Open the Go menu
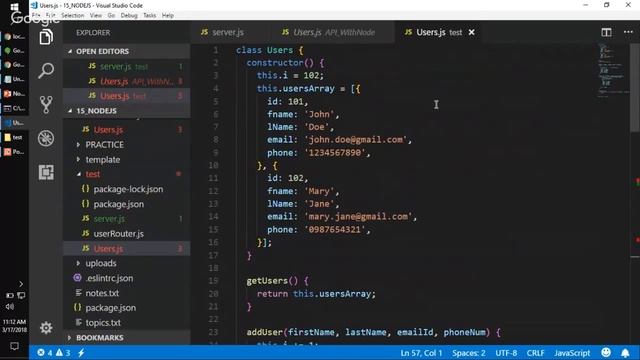 pos(111,16)
